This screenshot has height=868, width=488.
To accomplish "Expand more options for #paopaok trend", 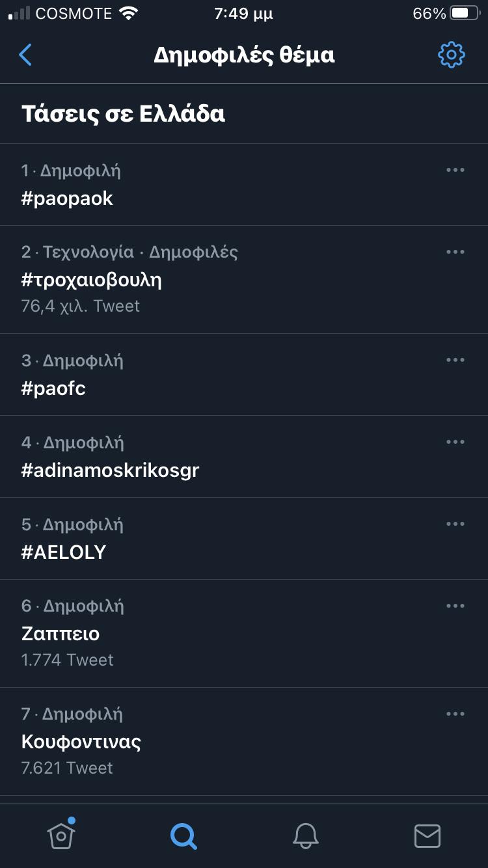I will 455,170.
